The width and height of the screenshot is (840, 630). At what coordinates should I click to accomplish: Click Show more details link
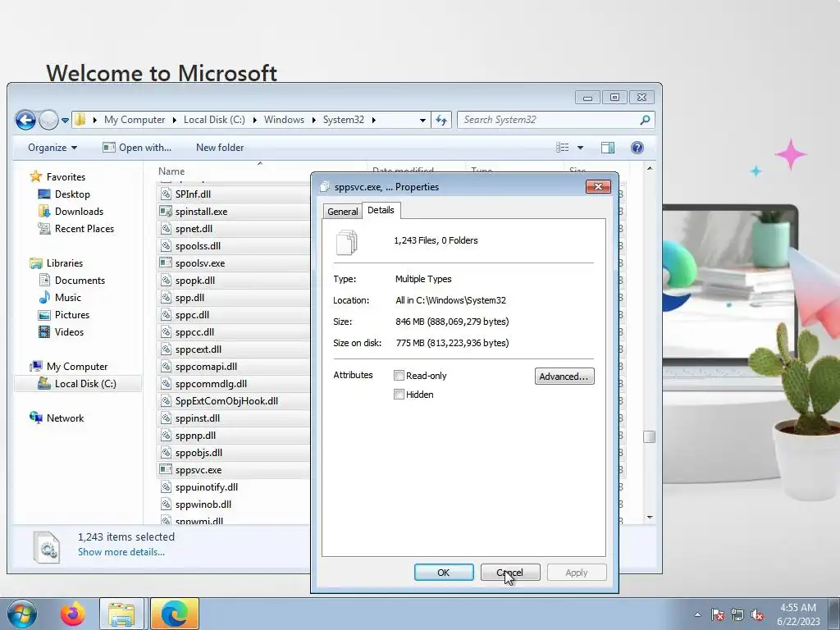tap(121, 552)
